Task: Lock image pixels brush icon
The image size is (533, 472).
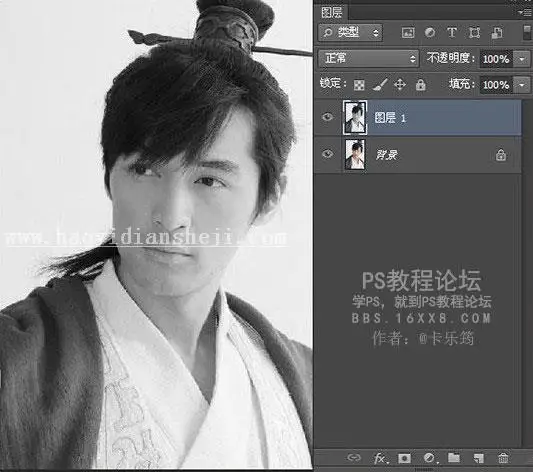Action: pos(380,84)
